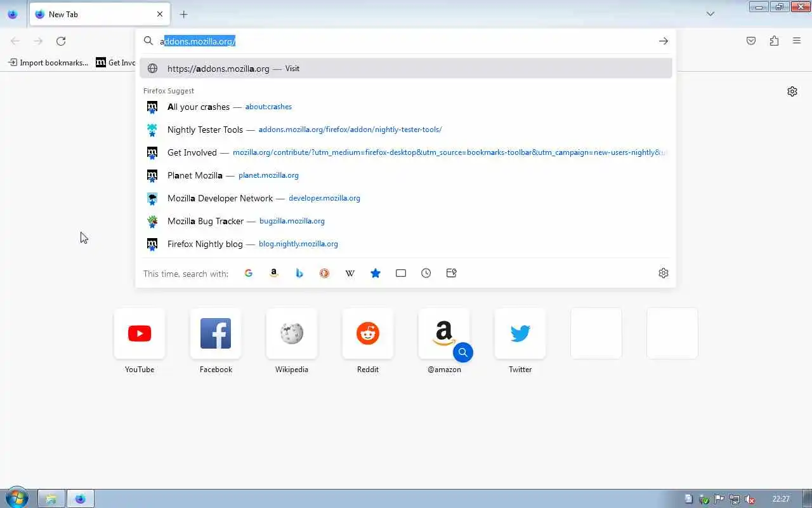This screenshot has height=508, width=812.
Task: Visit https://addons.mozilla.org suggestion
Action: click(x=406, y=69)
